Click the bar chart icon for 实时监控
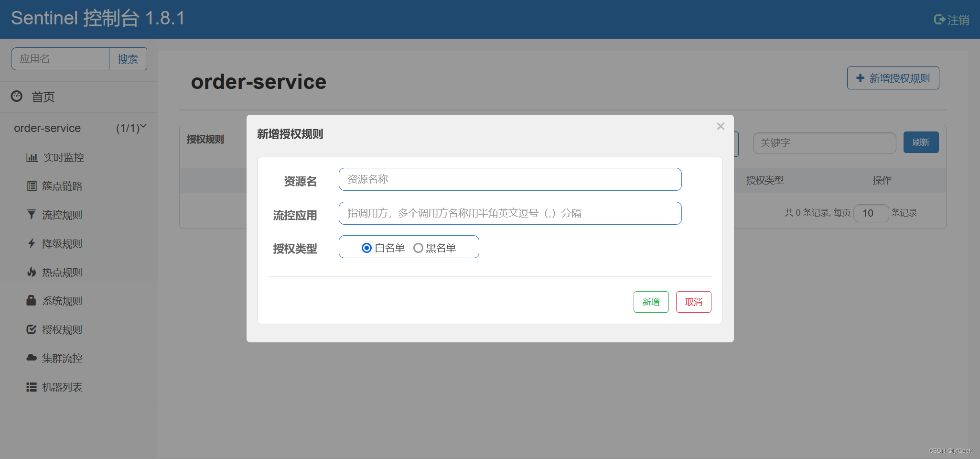 click(32, 157)
